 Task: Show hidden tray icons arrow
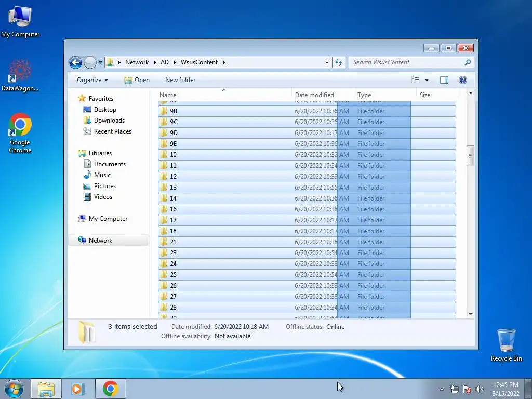pyautogui.click(x=442, y=389)
